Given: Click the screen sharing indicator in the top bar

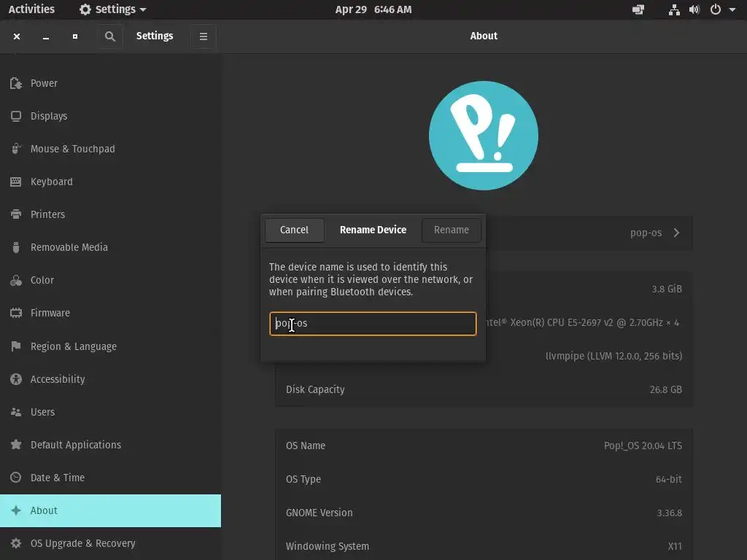Looking at the screenshot, I should point(638,9).
